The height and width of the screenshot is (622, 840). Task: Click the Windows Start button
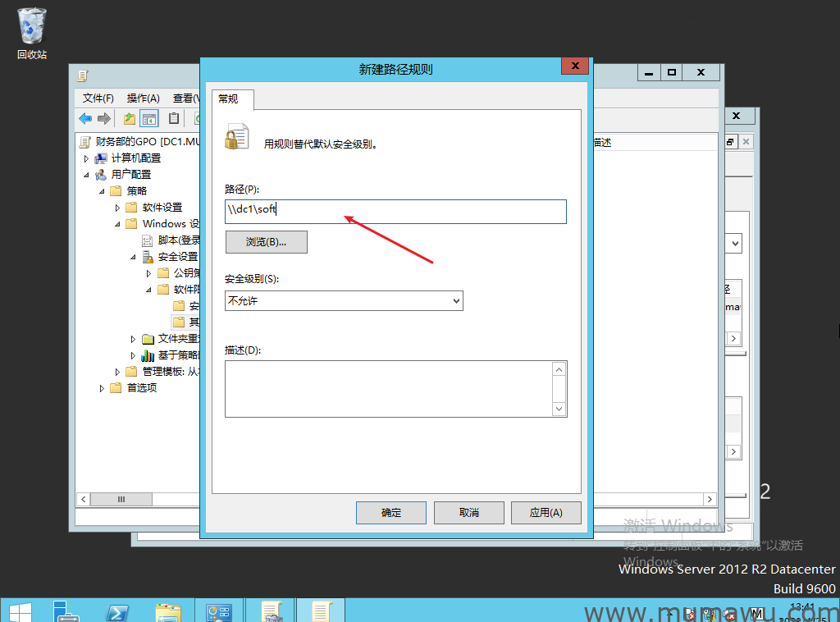click(x=20, y=611)
